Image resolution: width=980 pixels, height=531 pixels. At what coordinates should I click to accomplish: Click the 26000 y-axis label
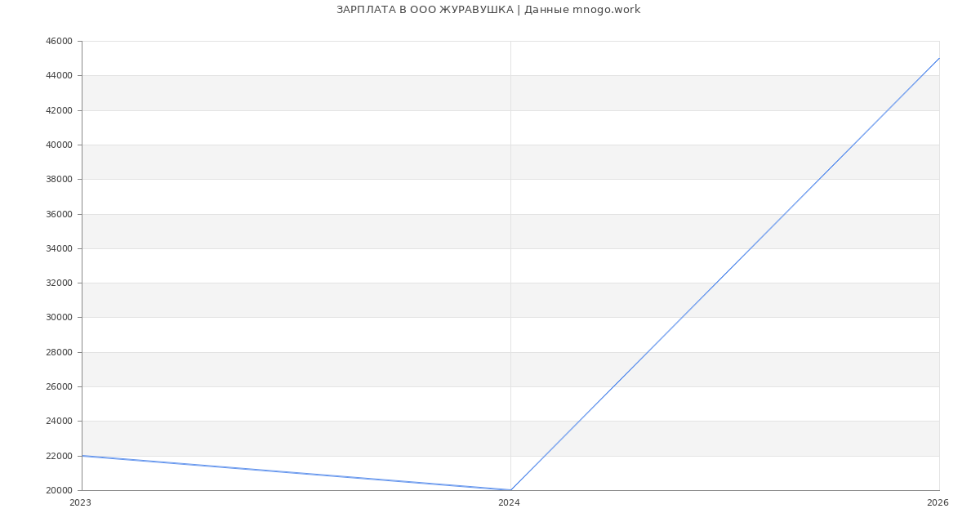(x=59, y=386)
